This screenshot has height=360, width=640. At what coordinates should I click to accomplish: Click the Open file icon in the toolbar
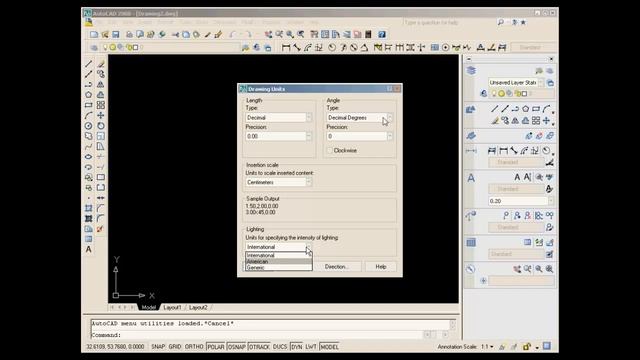[x=105, y=35]
